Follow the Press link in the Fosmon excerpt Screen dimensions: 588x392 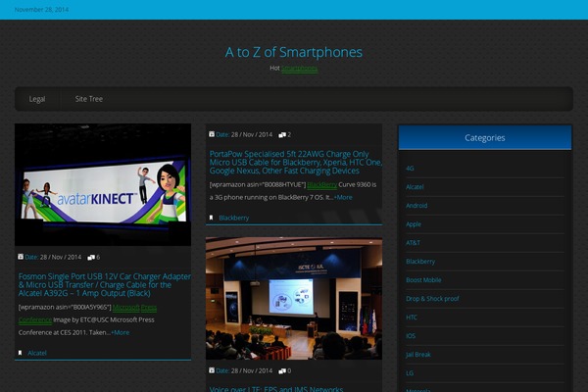(149, 307)
